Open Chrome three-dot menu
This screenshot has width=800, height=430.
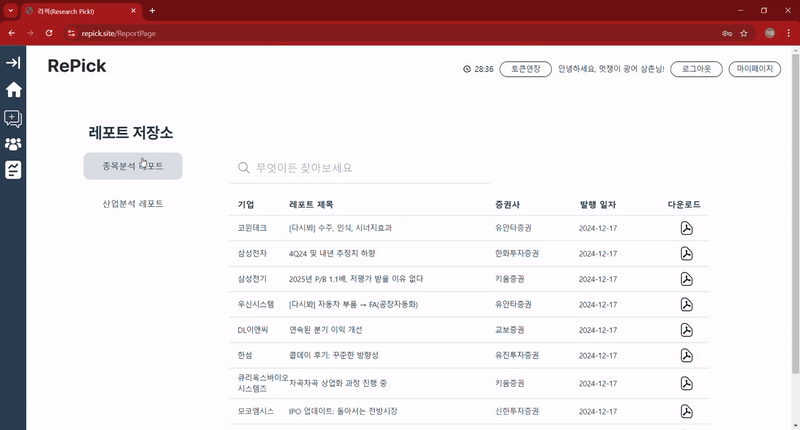point(788,33)
